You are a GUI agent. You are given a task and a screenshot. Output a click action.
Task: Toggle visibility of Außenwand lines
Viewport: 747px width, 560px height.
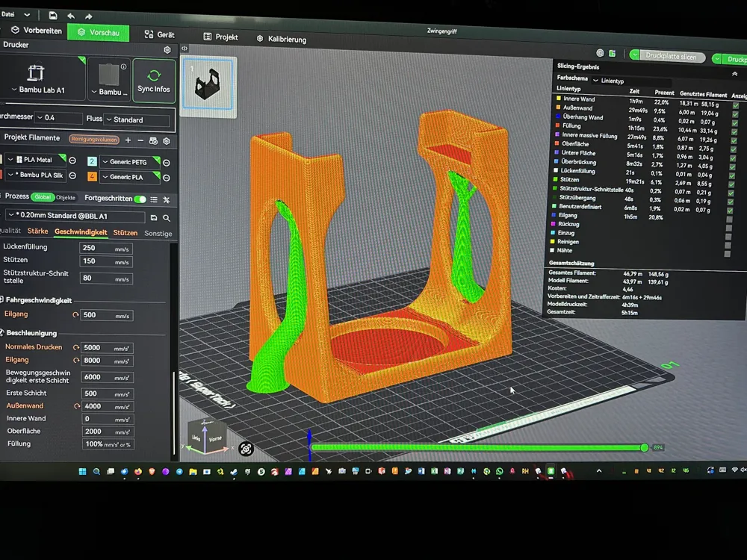735,114
